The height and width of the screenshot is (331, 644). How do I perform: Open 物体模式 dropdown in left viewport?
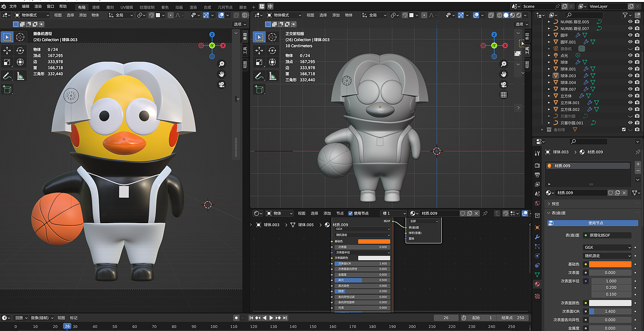coord(32,15)
